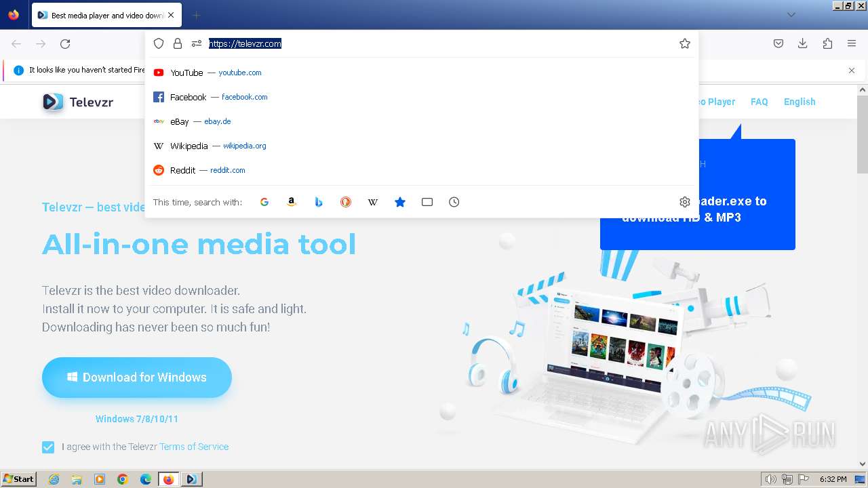Dismiss the Firefox notification bar
This screenshot has height=488, width=868.
tap(852, 70)
